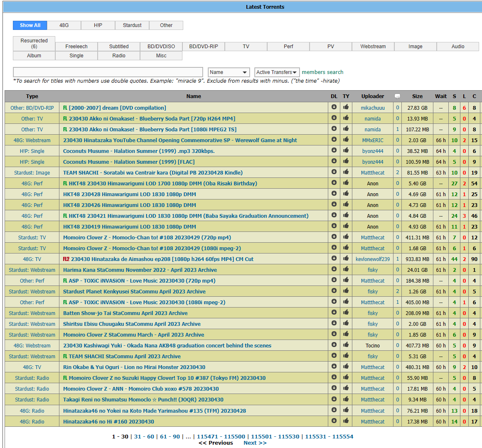Open comments count 2 for TEAM SHACHI Soratabi

pos(398,172)
